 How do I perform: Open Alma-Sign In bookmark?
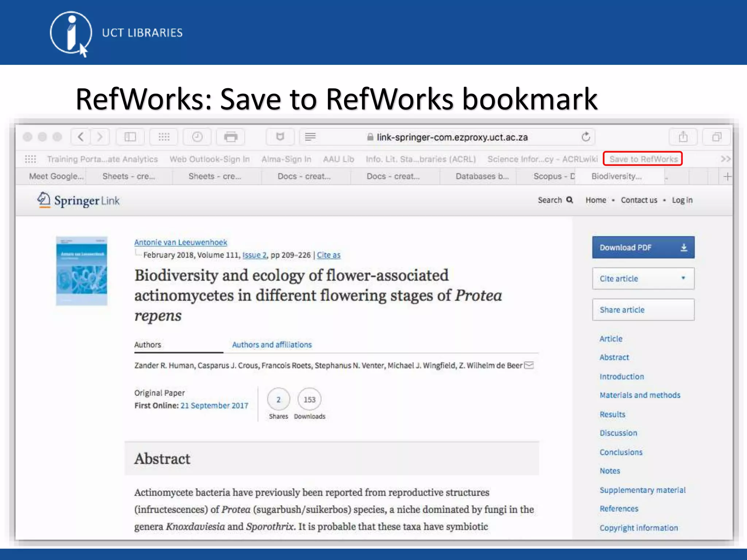(x=286, y=159)
